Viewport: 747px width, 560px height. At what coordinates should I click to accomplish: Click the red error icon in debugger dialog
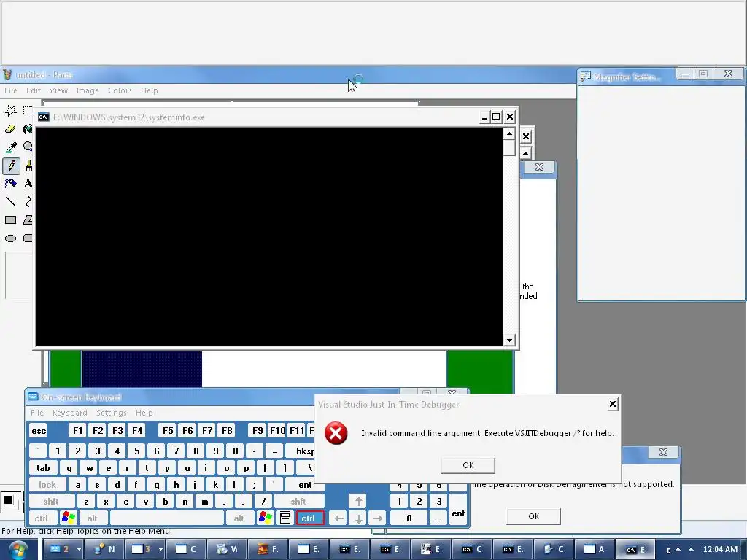point(336,433)
